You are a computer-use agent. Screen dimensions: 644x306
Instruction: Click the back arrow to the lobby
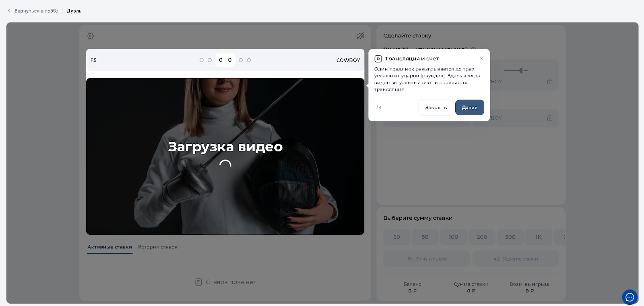click(9, 11)
